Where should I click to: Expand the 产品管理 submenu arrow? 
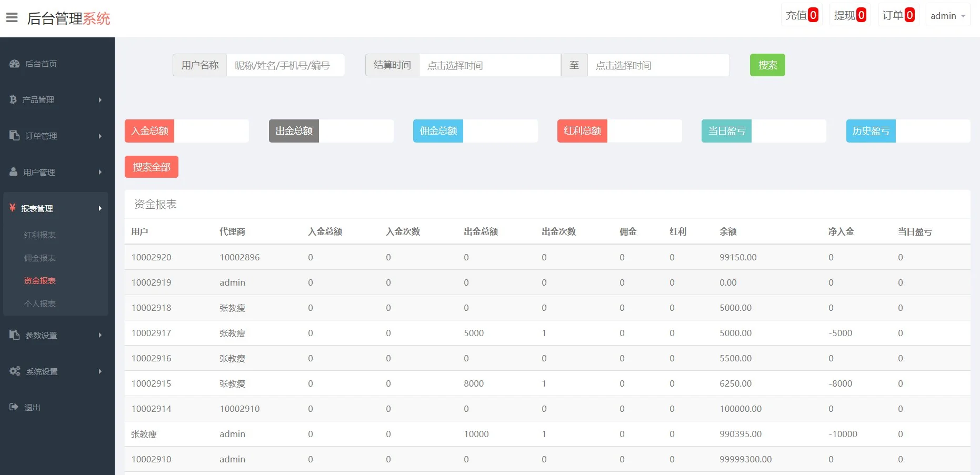(100, 100)
